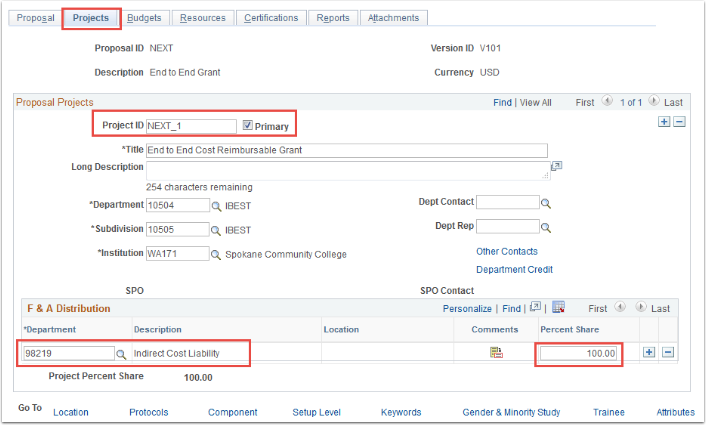Click the Percent Share column header

(x=570, y=330)
